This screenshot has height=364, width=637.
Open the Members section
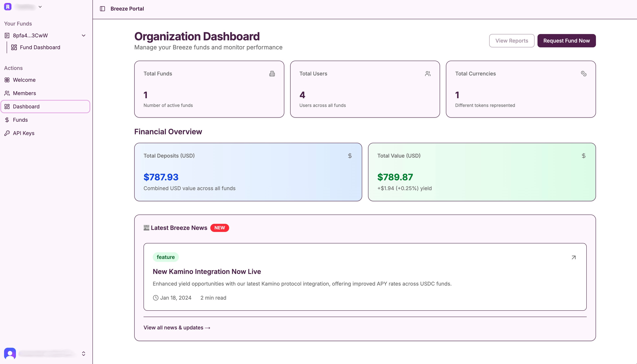click(24, 93)
